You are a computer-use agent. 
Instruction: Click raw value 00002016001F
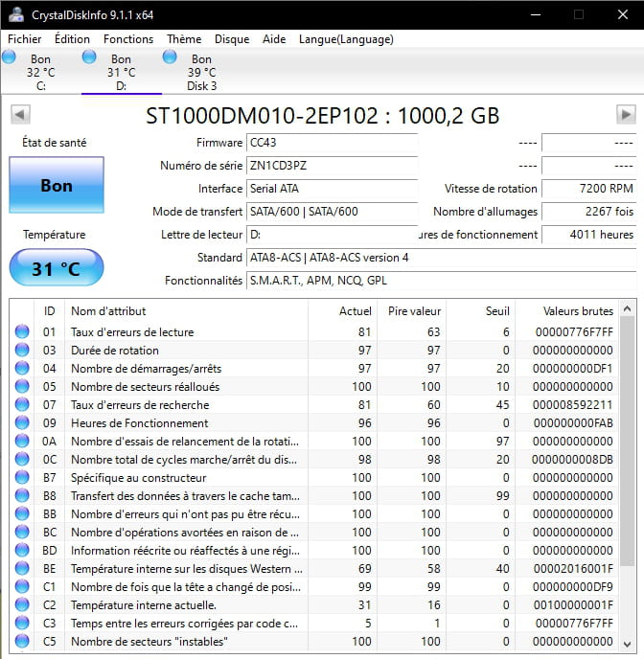point(573,569)
